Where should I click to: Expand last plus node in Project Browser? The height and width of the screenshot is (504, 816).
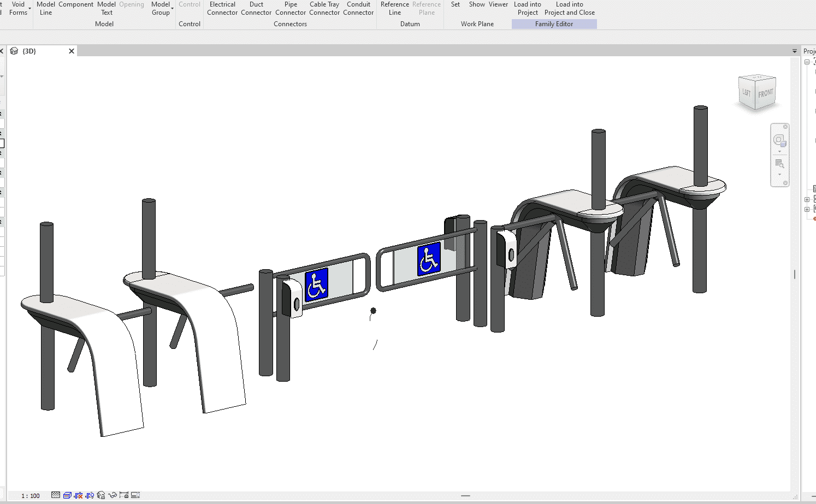(x=807, y=209)
